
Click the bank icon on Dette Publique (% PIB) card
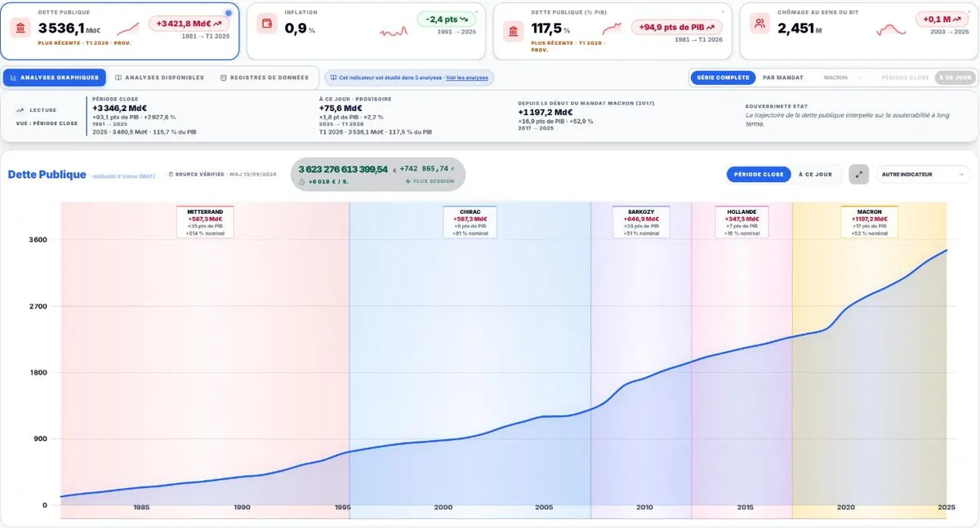click(x=514, y=32)
